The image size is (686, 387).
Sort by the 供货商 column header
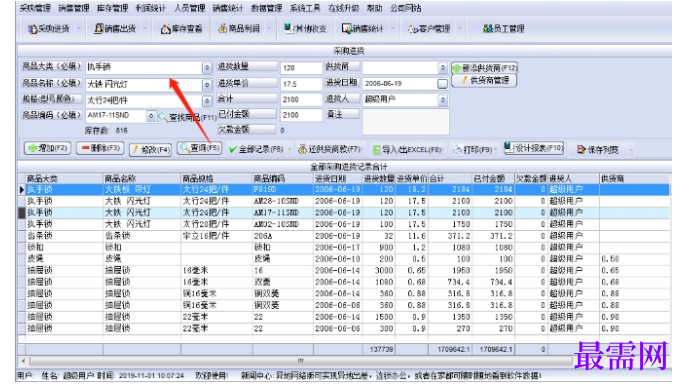point(634,178)
